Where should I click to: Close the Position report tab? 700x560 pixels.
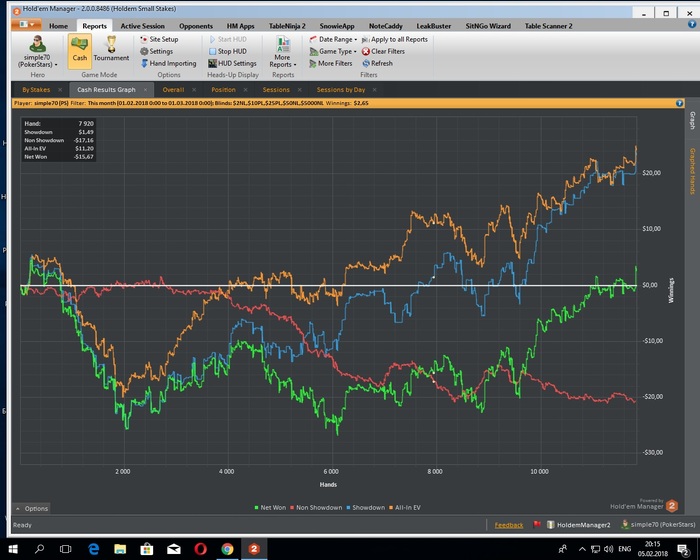point(246,90)
